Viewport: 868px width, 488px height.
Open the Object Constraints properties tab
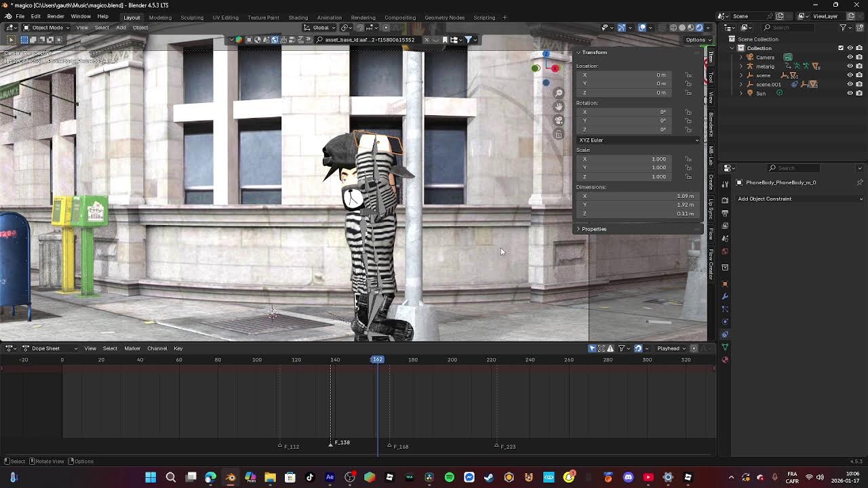(x=725, y=334)
